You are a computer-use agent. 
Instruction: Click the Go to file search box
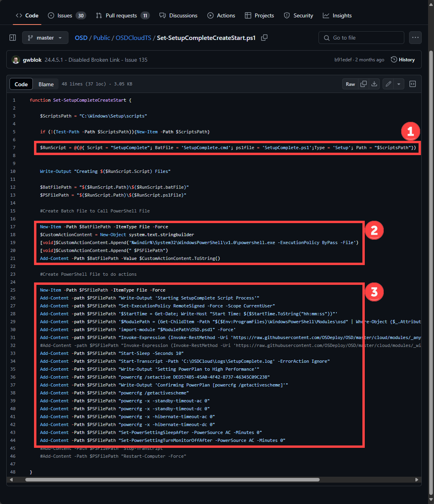pos(360,37)
